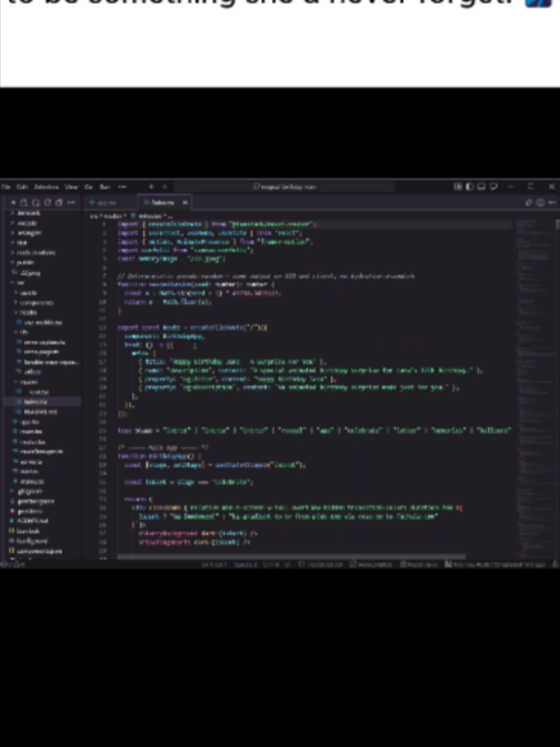560x747 pixels.
Task: Open the View menu
Action: pos(71,186)
